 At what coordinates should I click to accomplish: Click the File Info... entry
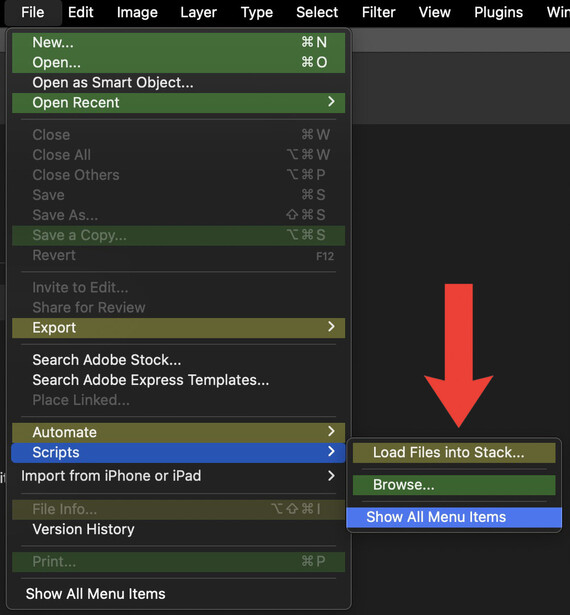click(178, 509)
